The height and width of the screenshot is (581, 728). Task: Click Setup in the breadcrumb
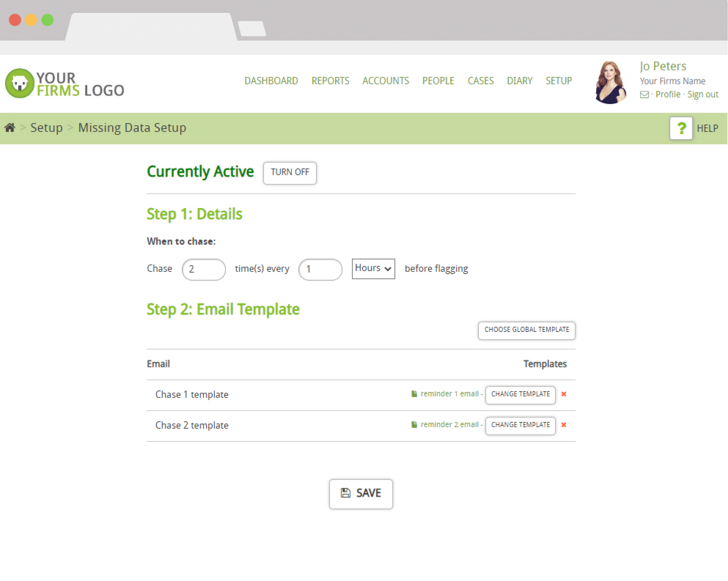[47, 128]
